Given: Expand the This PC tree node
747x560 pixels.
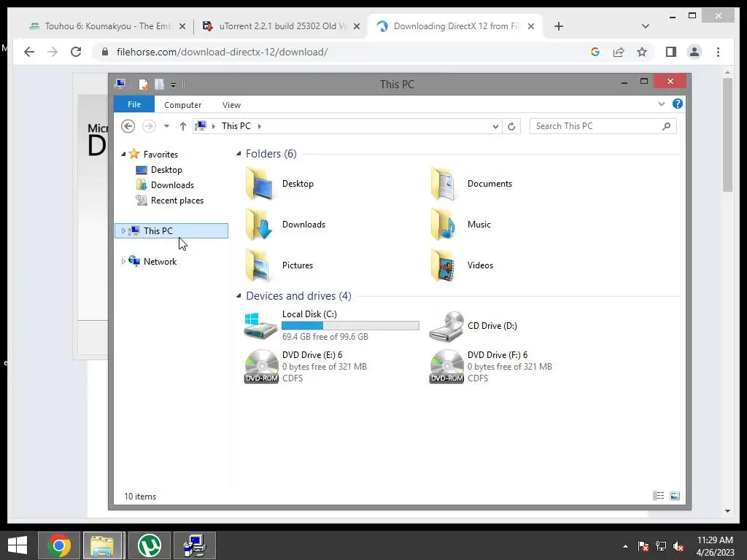Looking at the screenshot, I should pyautogui.click(x=123, y=231).
